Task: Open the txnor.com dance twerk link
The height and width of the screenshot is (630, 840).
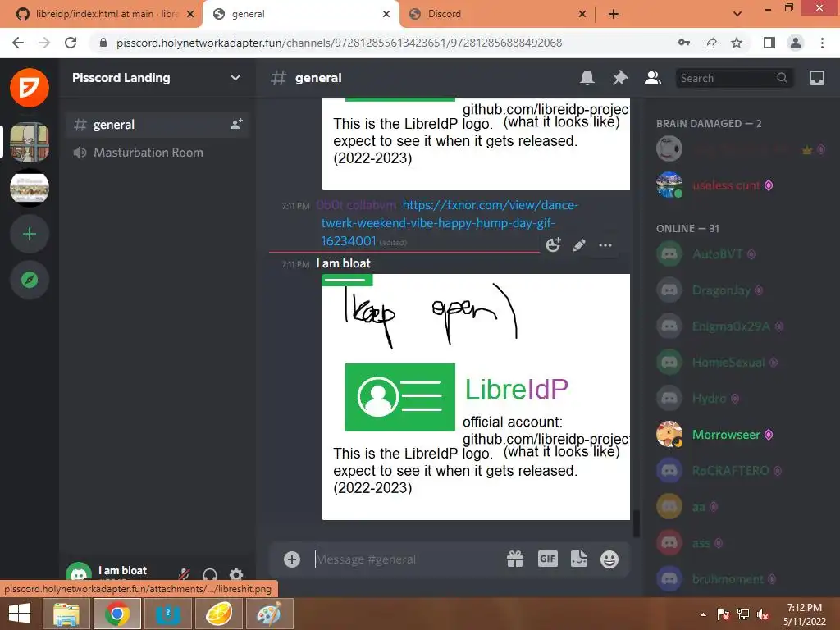Action: click(449, 223)
